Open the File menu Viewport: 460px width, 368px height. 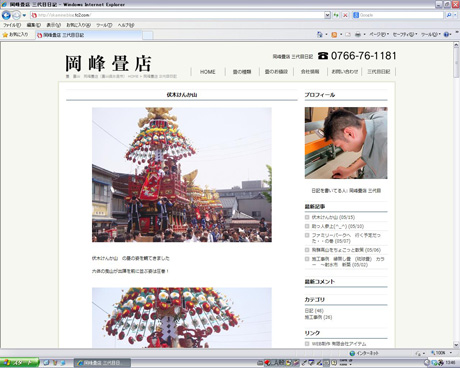coord(12,25)
